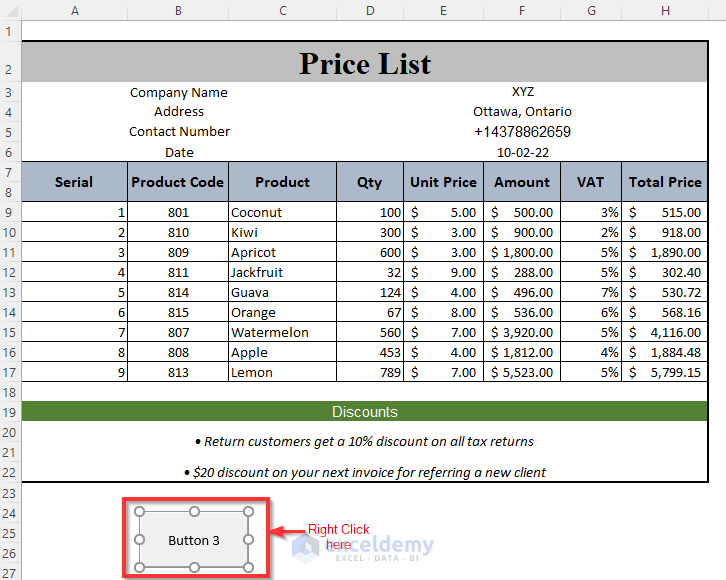
Task: Click the $ 515.00 total price cell
Action: pos(664,212)
